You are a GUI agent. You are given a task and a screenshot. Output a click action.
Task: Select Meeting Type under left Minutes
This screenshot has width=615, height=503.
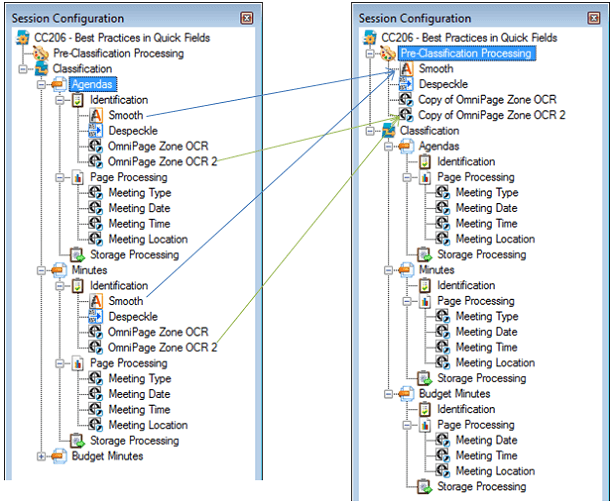pos(140,379)
